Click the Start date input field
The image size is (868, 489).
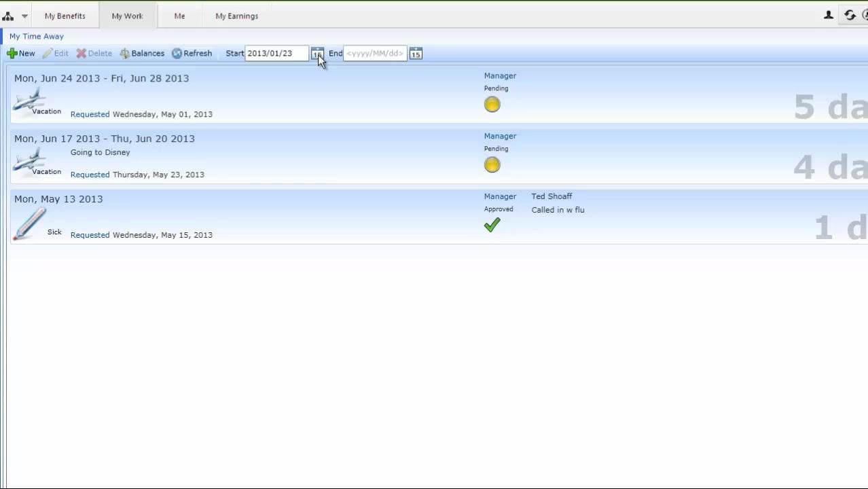(276, 53)
